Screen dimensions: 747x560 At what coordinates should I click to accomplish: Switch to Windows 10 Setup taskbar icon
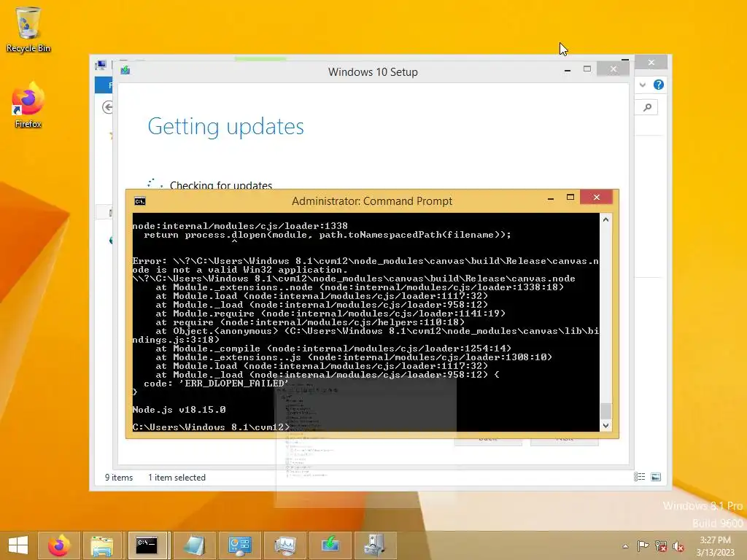pos(330,545)
